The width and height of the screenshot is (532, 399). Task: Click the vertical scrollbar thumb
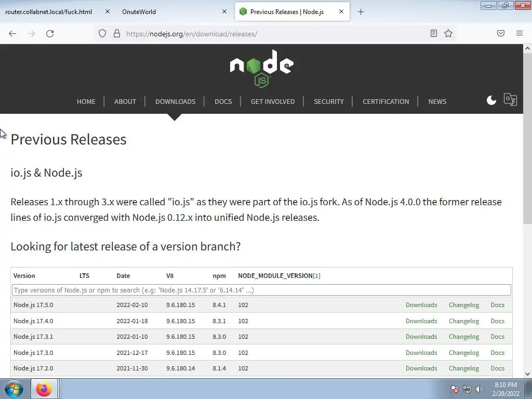pyautogui.click(x=527, y=139)
